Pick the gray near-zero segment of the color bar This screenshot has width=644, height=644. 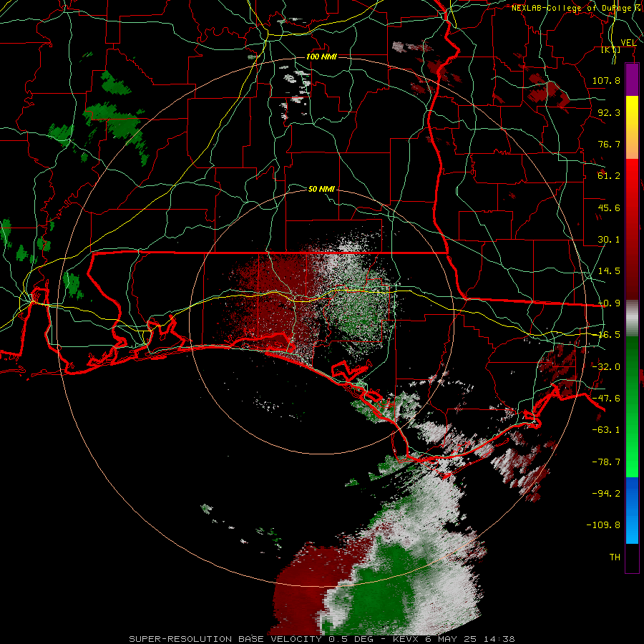pos(632,318)
